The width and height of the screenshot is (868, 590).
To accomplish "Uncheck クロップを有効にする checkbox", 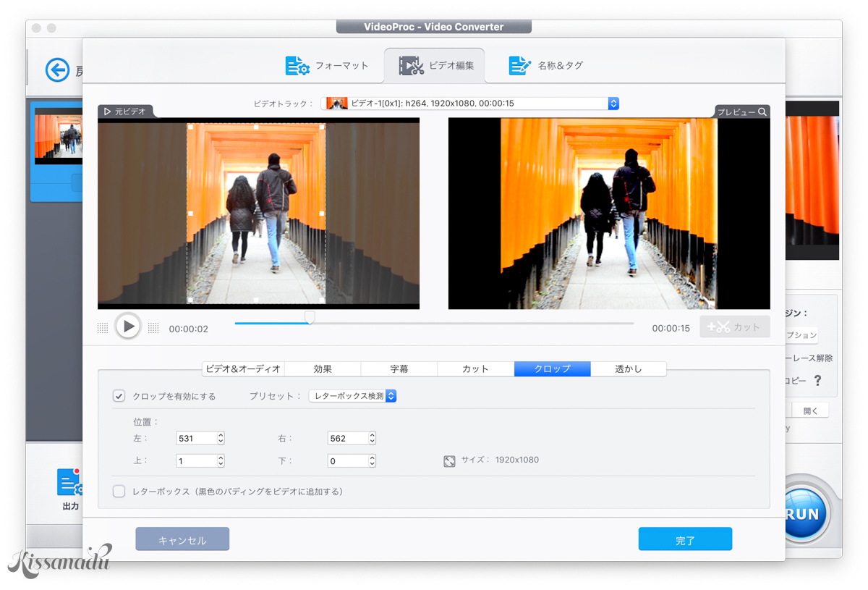I will pyautogui.click(x=119, y=395).
